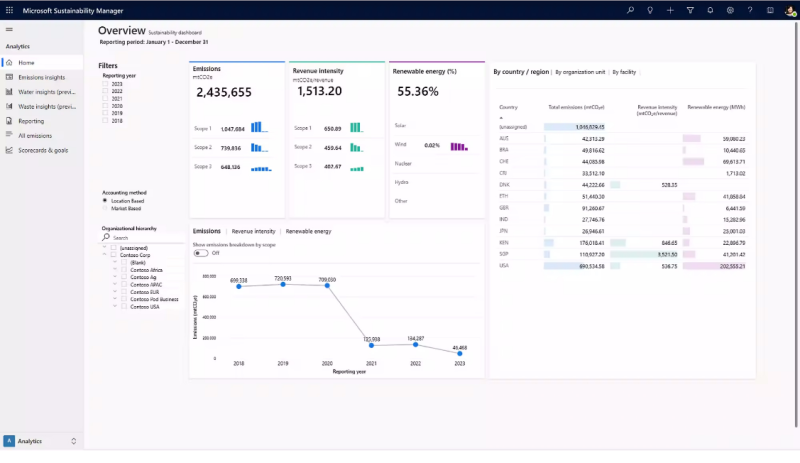Click the Emissions insights sidebar icon
This screenshot has height=463, width=800.
(x=9, y=77)
